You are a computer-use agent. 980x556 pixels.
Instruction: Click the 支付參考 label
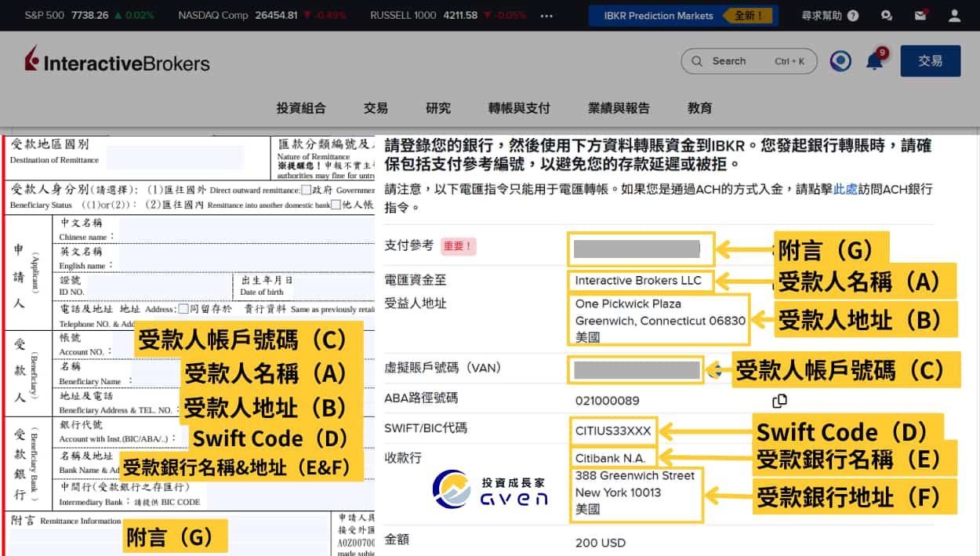[409, 245]
